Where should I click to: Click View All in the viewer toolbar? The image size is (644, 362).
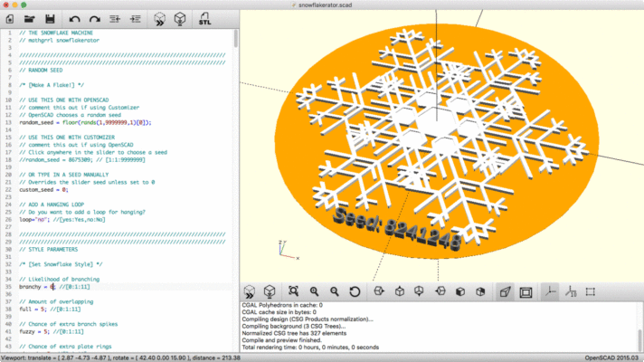(293, 291)
